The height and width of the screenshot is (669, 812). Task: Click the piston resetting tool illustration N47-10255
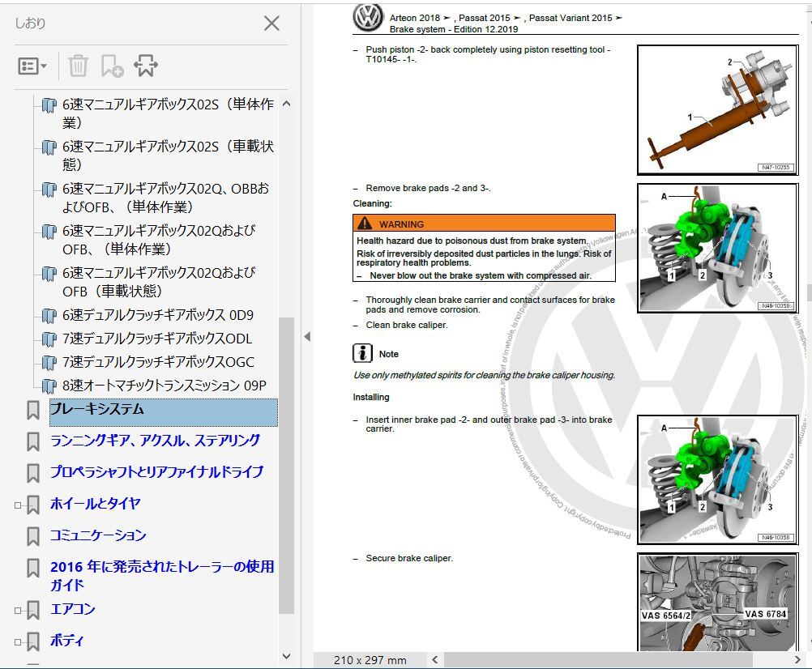point(717,110)
